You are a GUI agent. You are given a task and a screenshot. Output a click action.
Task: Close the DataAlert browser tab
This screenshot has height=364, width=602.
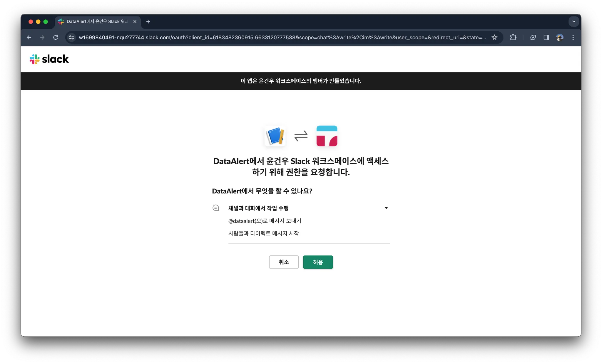(x=135, y=21)
